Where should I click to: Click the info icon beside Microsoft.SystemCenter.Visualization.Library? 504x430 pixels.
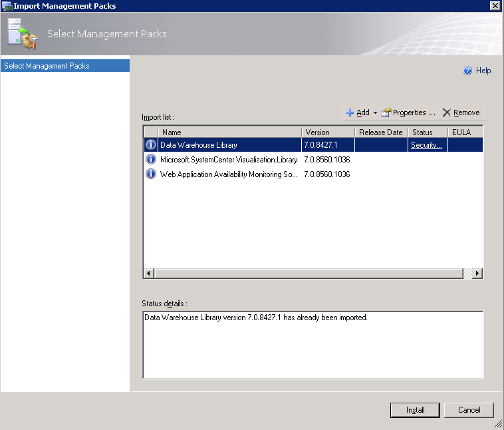tap(151, 159)
